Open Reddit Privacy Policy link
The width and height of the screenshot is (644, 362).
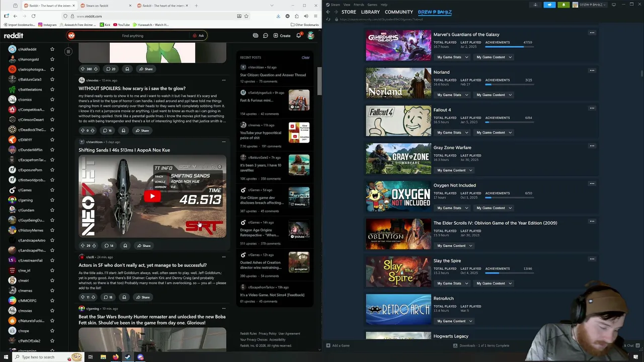click(268, 333)
